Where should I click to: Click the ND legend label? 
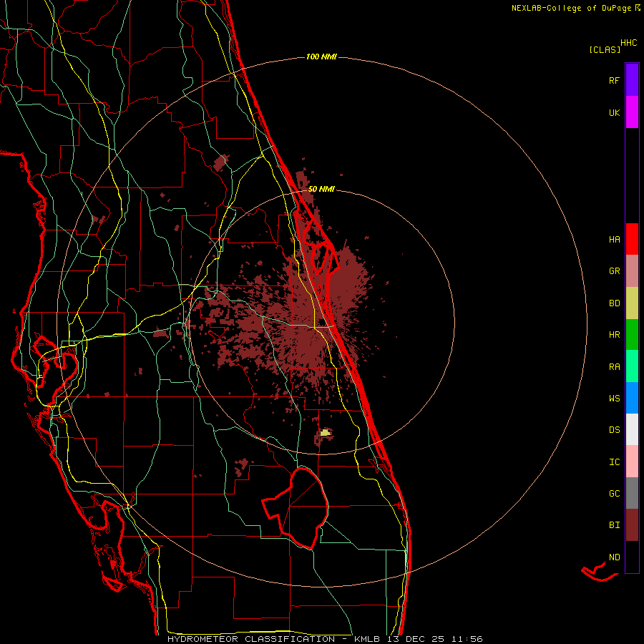(614, 557)
